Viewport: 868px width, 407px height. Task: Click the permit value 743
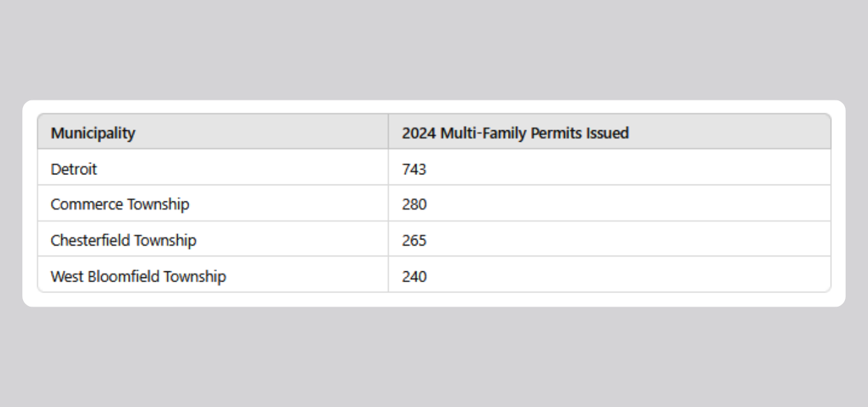click(x=414, y=169)
